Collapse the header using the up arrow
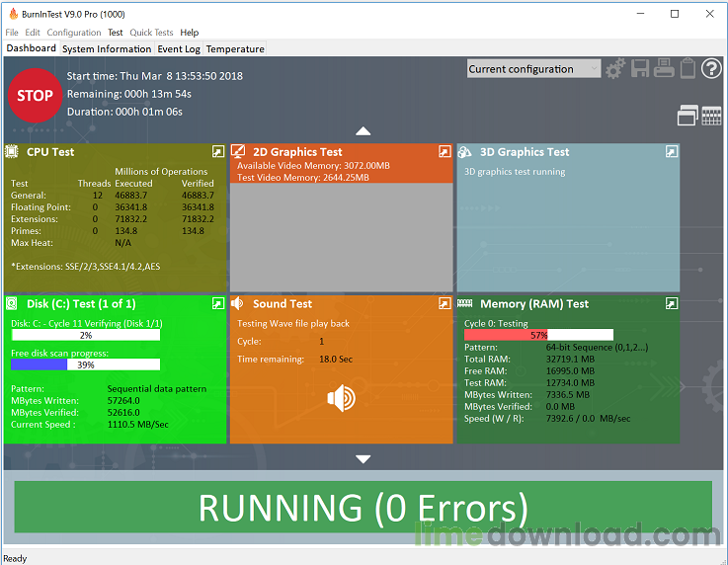The image size is (728, 565). [364, 131]
